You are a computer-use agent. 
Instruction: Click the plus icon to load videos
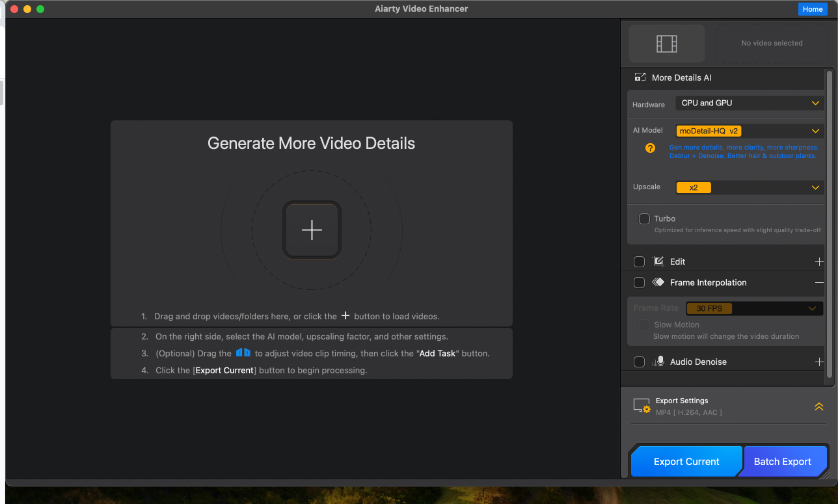(x=312, y=230)
